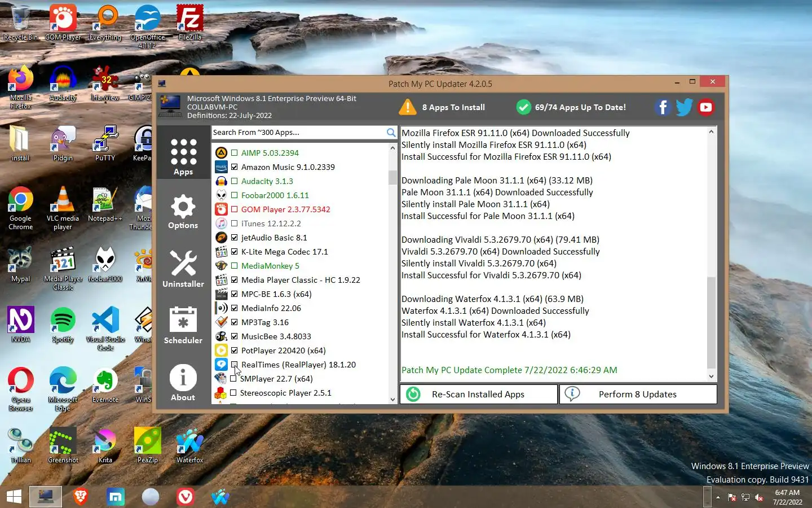
Task: Uncheck PotPlayer 220420 (x64)
Action: [x=234, y=351]
